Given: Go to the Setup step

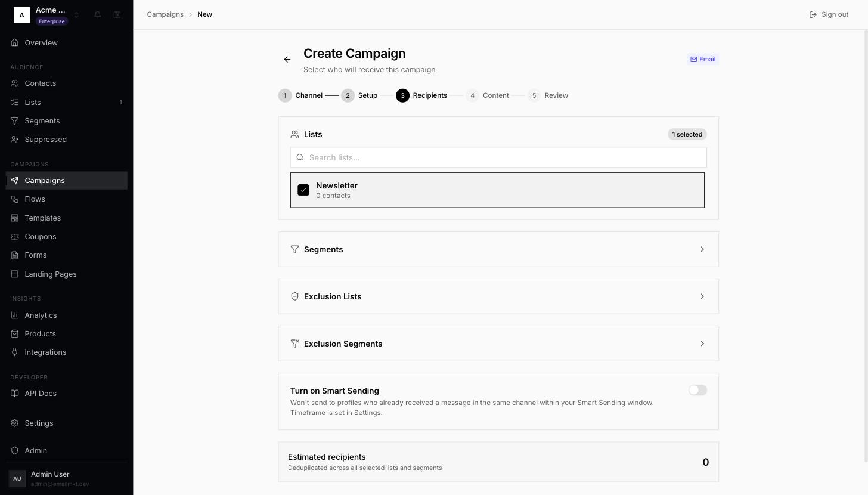Looking at the screenshot, I should click(x=359, y=95).
